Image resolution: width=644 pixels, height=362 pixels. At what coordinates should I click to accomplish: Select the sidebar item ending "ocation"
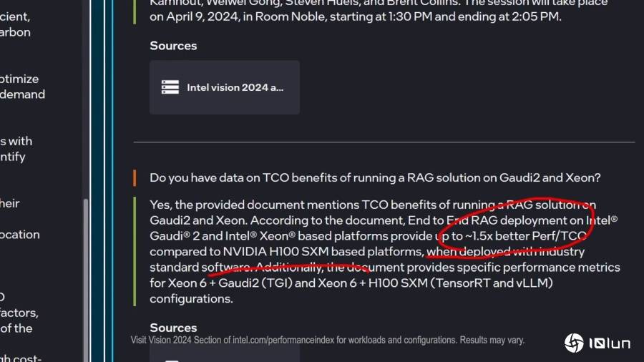click(20, 235)
